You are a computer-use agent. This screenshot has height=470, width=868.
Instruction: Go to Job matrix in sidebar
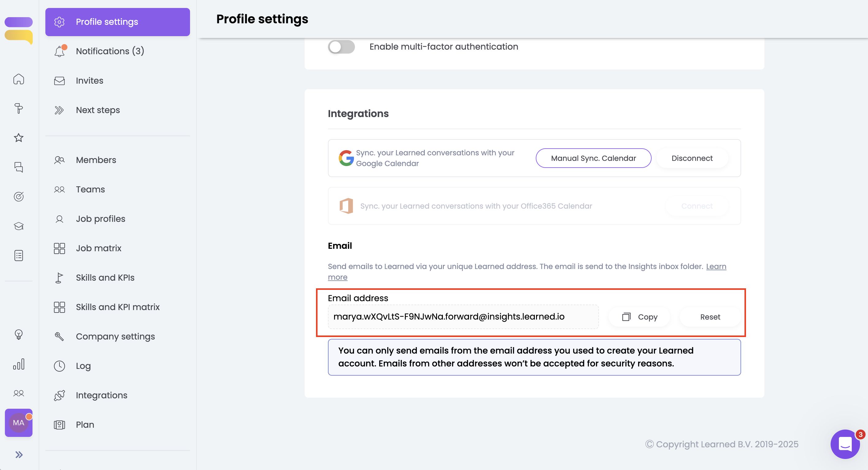pos(98,248)
